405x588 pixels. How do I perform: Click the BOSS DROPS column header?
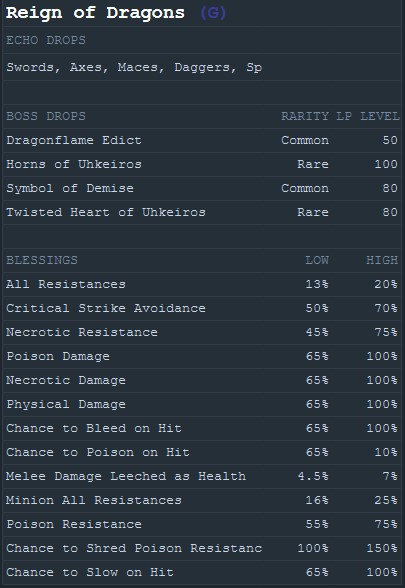pyautogui.click(x=46, y=116)
